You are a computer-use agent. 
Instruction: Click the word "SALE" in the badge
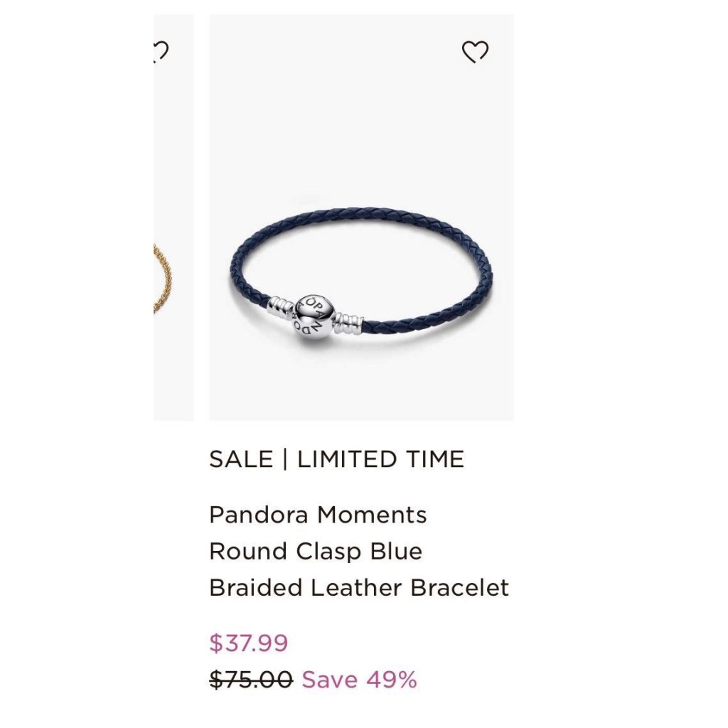241,459
